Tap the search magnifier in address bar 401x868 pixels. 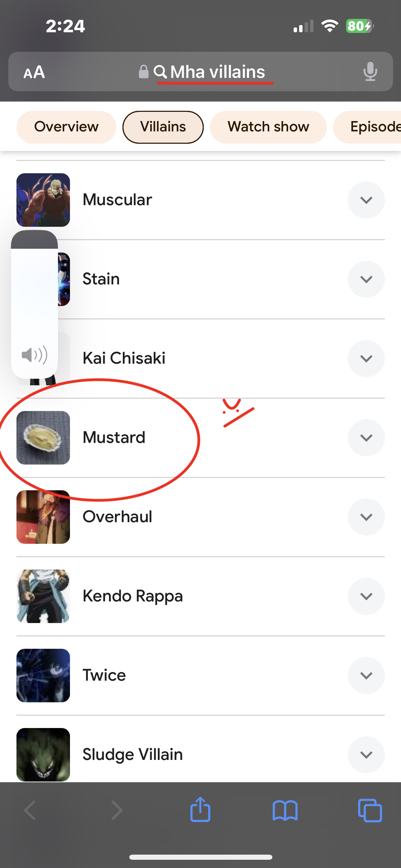(x=160, y=72)
